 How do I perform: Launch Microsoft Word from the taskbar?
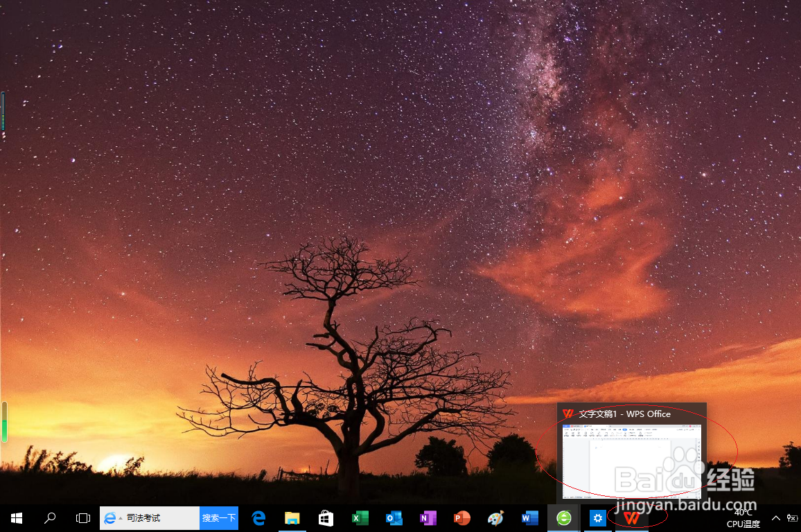pos(529,518)
